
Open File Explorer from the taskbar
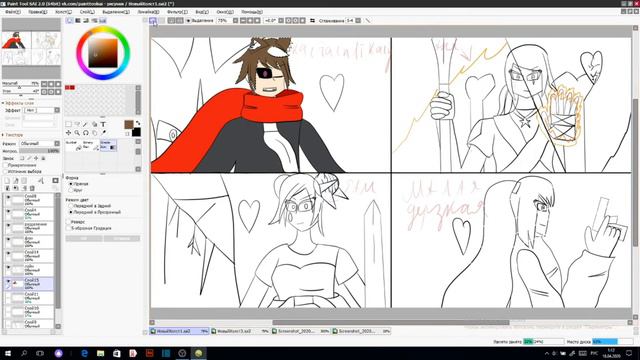(x=100, y=353)
